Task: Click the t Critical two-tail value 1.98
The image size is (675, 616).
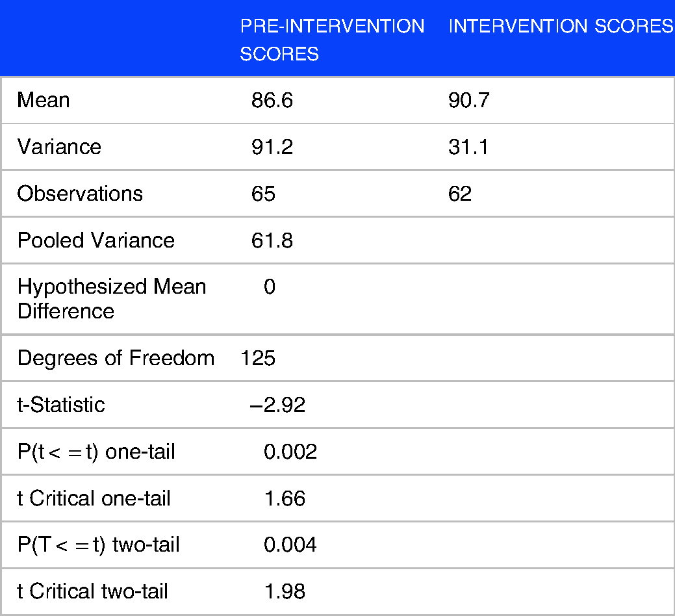Action: [285, 591]
